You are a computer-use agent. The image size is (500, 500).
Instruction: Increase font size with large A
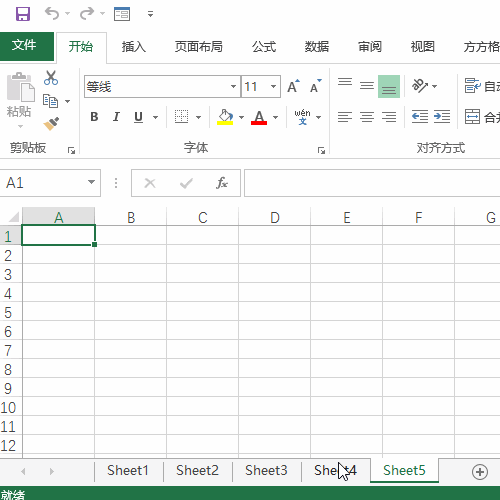pos(293,86)
